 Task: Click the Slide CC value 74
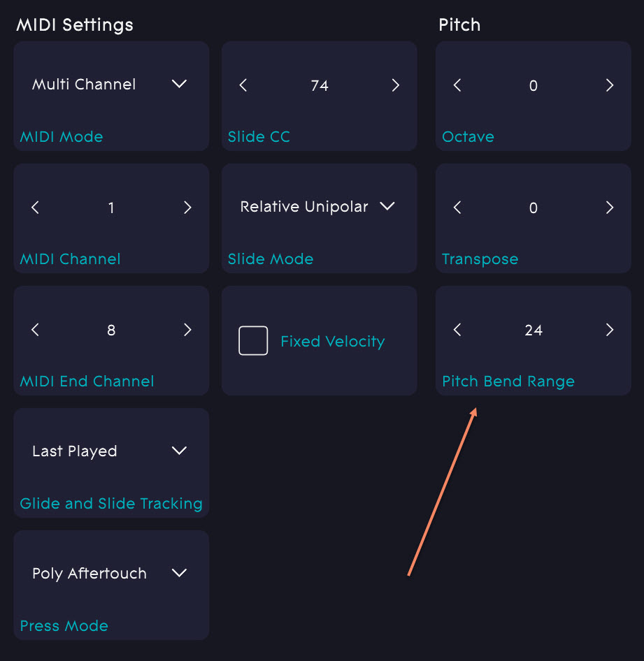[x=320, y=85]
